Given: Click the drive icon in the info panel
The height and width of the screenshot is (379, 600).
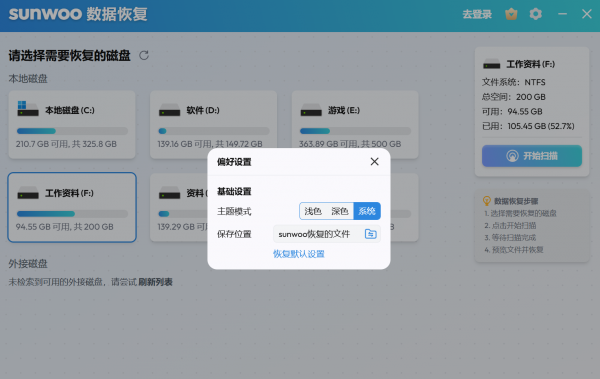Looking at the screenshot, I should 492,64.
